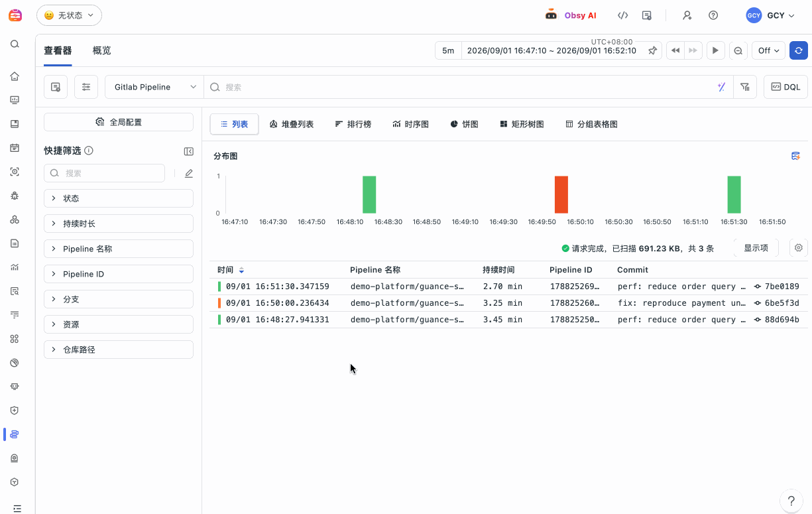
Task: Select the 排行榜 view tab
Action: point(353,124)
